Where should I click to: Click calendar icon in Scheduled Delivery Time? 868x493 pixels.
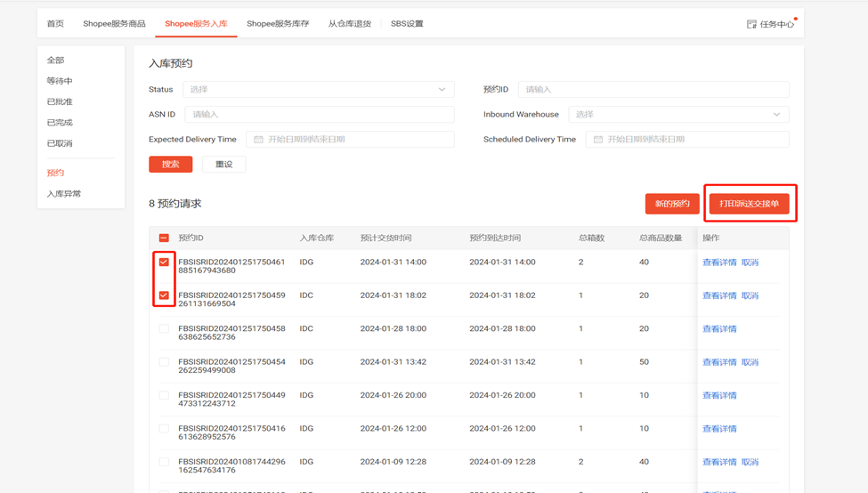[598, 140]
